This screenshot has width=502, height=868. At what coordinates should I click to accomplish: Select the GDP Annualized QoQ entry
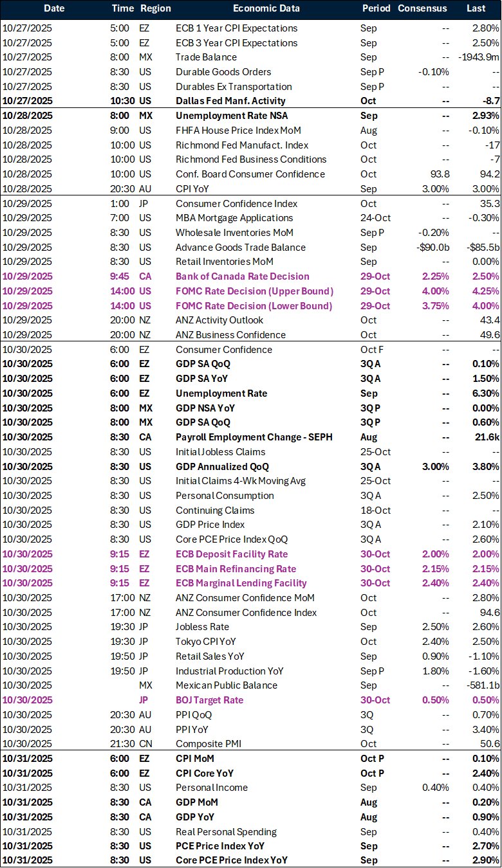point(222,467)
